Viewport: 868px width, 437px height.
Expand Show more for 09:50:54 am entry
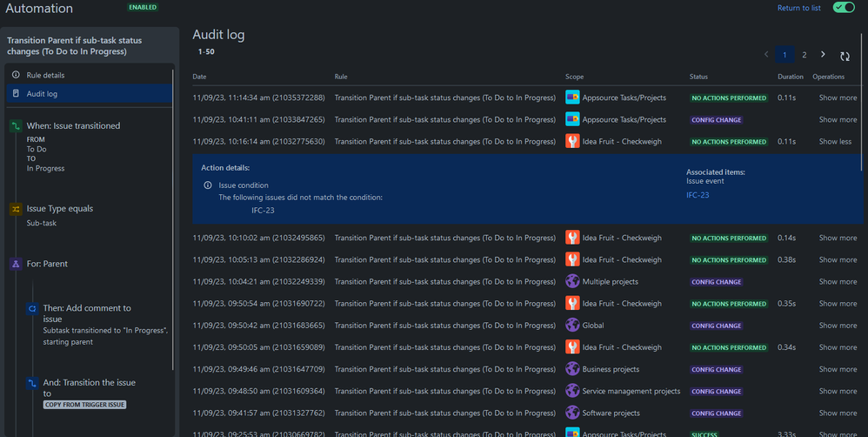click(838, 304)
